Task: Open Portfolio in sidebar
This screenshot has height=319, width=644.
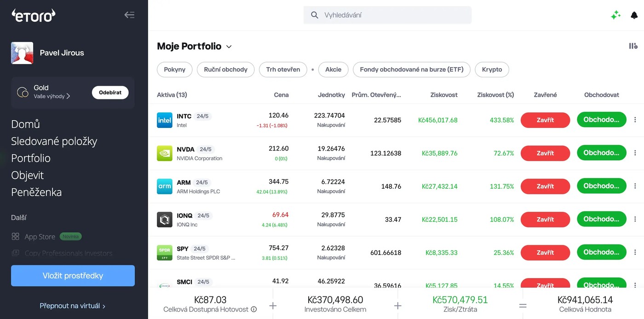Action: coord(31,158)
